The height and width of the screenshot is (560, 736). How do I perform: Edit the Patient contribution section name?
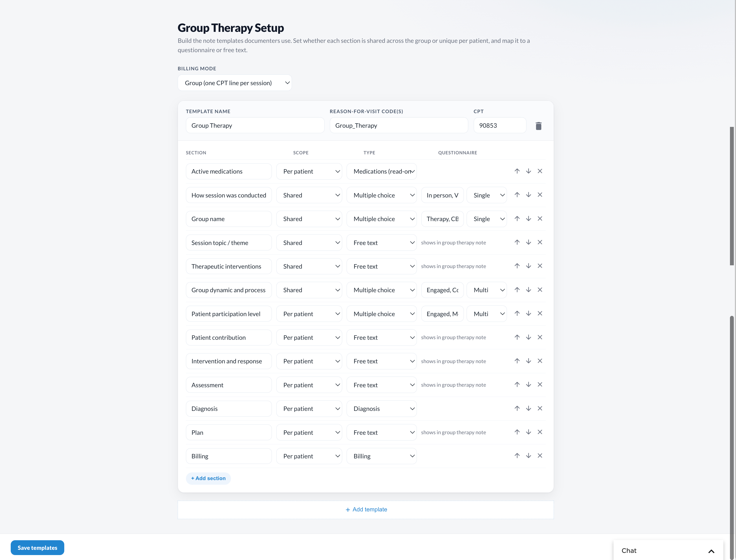coord(229,338)
